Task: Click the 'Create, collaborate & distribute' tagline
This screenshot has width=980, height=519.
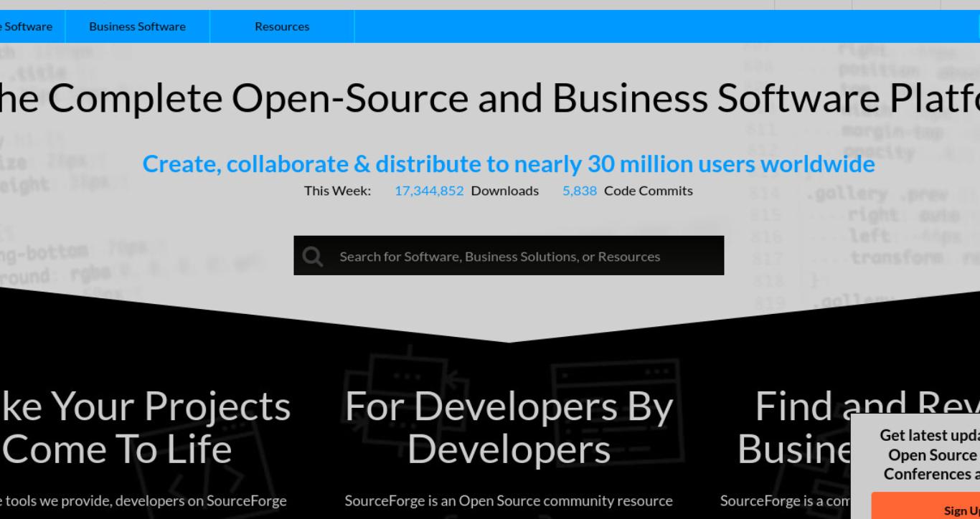Action: 509,164
